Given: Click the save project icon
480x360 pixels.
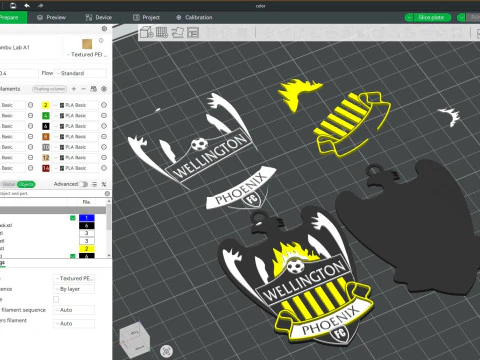Looking at the screenshot, I should [x=13, y=5].
